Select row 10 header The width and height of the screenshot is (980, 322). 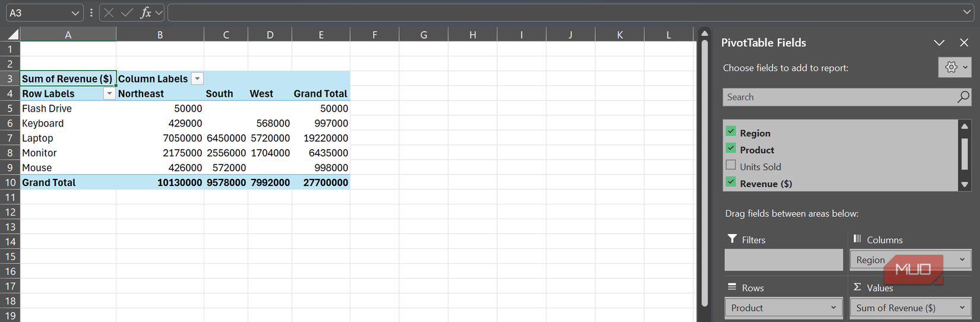tap(10, 182)
